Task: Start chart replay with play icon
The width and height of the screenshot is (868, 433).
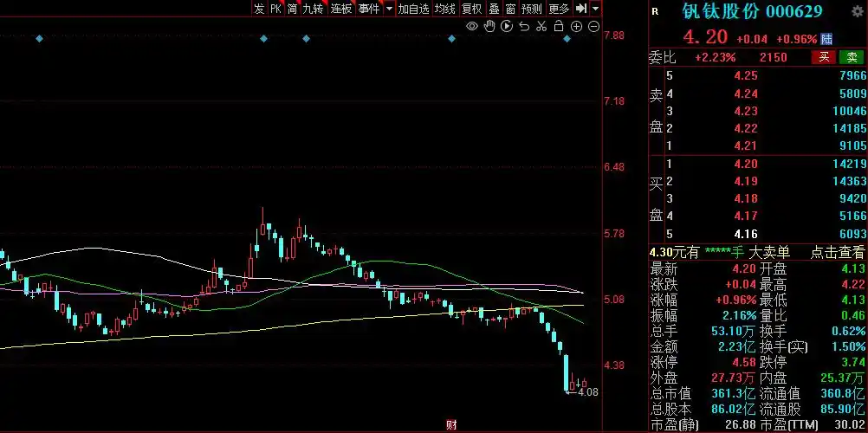Action: (x=507, y=26)
